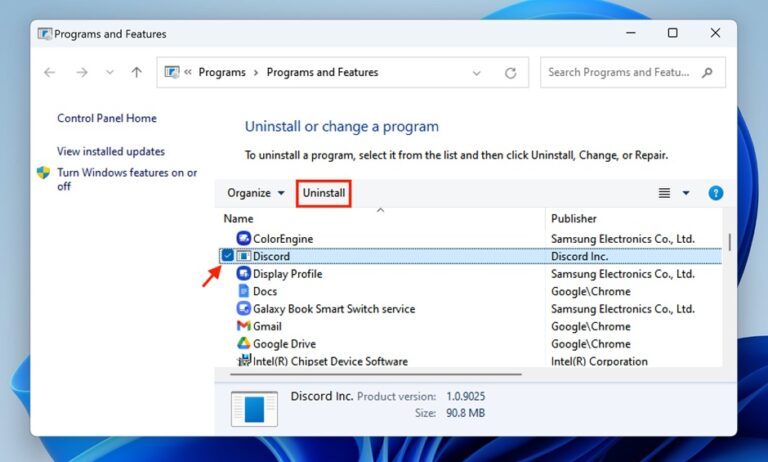This screenshot has width=768, height=462.
Task: Select the Google Drive icon
Action: click(243, 343)
